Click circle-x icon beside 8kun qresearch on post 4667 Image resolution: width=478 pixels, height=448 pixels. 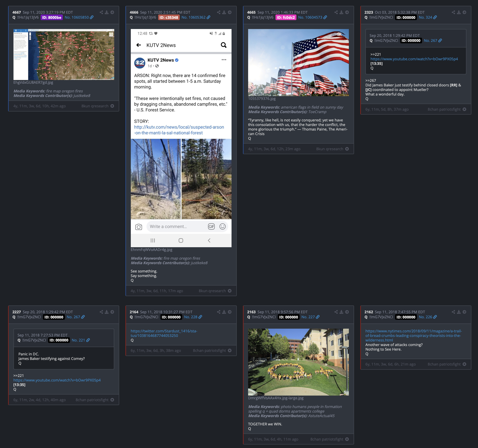(x=112, y=106)
